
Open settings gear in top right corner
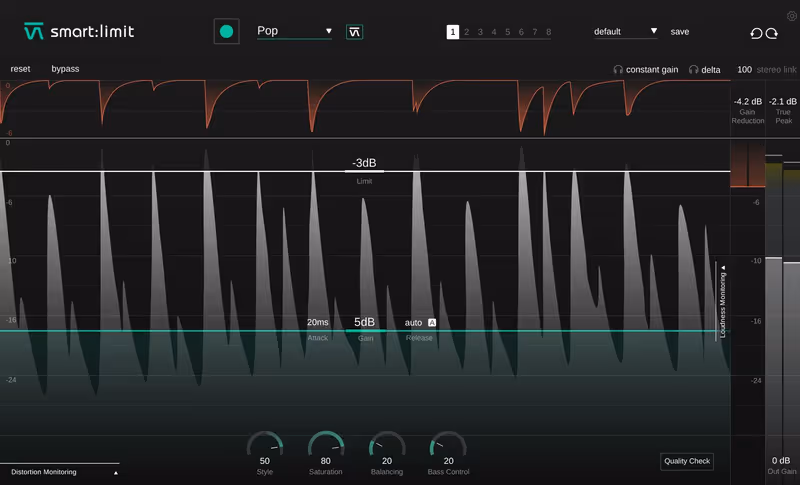click(792, 16)
